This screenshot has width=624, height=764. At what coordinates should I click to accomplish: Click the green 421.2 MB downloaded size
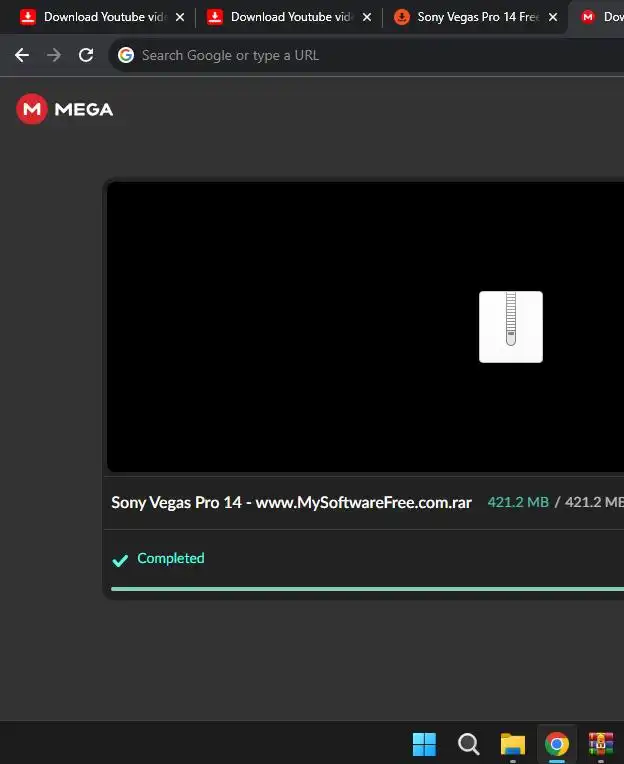518,502
